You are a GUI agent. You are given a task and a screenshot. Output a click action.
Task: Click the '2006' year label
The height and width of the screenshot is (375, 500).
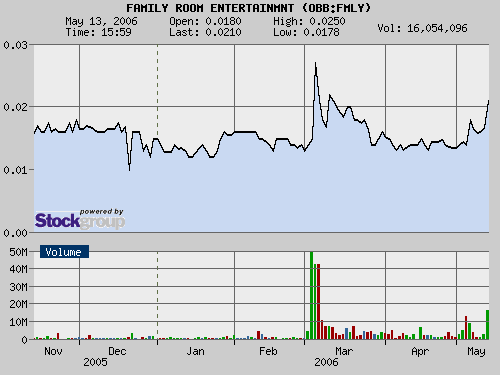click(326, 362)
